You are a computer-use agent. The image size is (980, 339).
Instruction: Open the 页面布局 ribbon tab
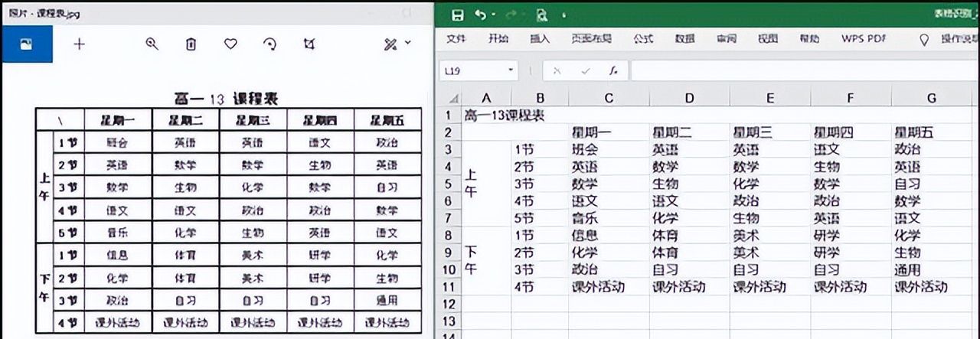point(591,38)
